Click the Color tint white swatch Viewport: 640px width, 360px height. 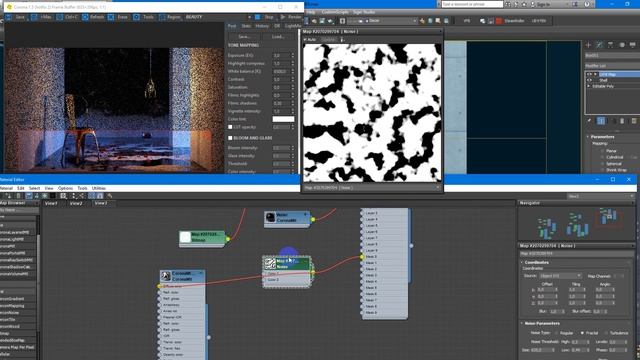[283, 119]
